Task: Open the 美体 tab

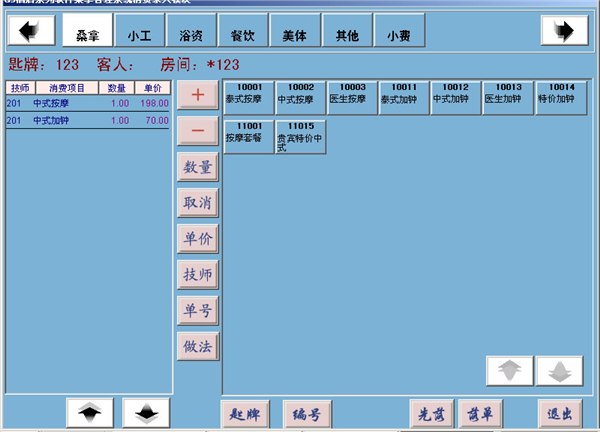Action: [295, 30]
